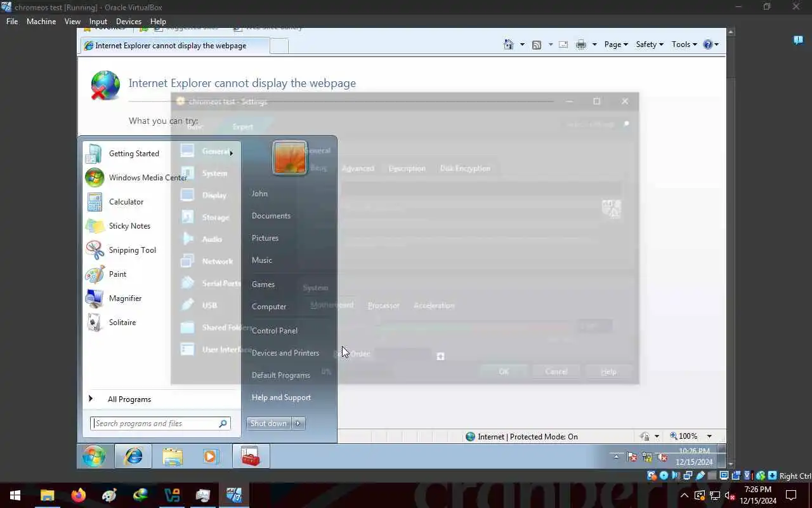This screenshot has height=508, width=812.
Task: Click the guest network tray icon
Action: [647, 457]
